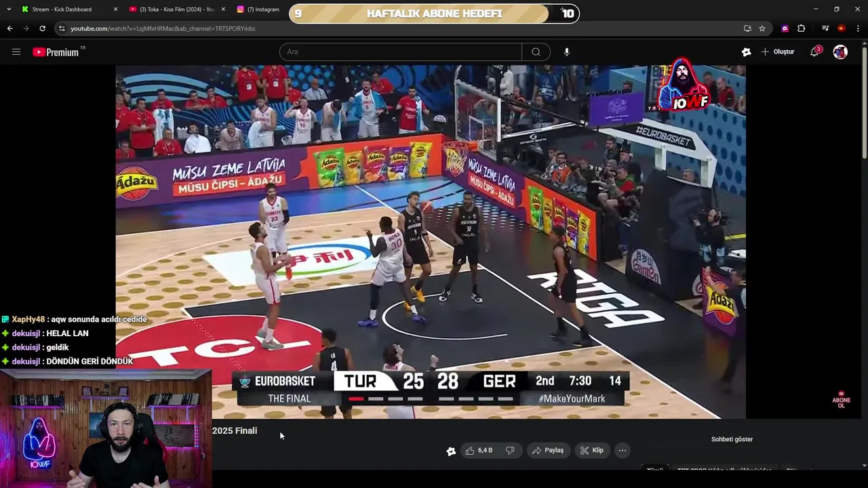Start voice search with microphone icon
Image resolution: width=868 pixels, height=488 pixels.
click(567, 52)
